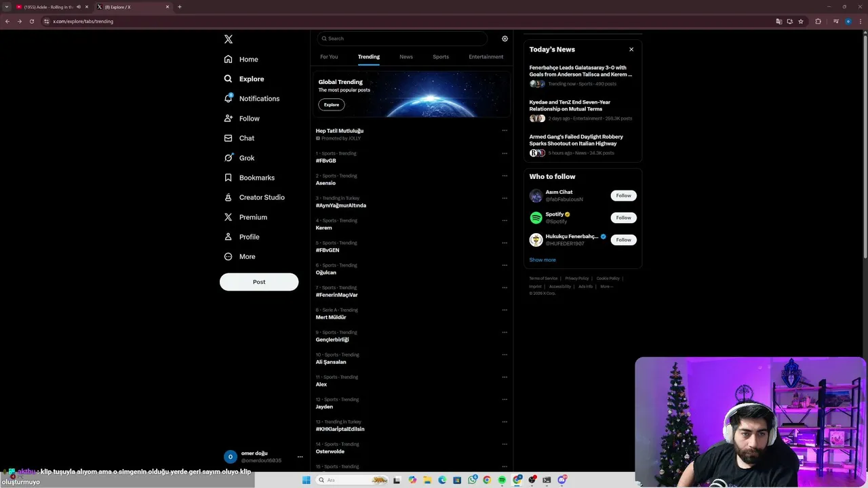Open a new browser tab
Viewport: 868px width, 488px height.
click(x=180, y=7)
